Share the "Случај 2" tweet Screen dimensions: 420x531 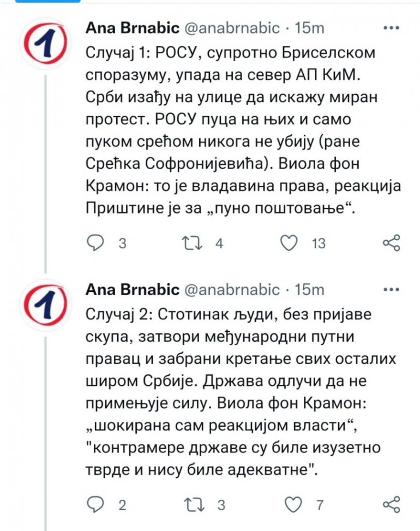coord(392,504)
